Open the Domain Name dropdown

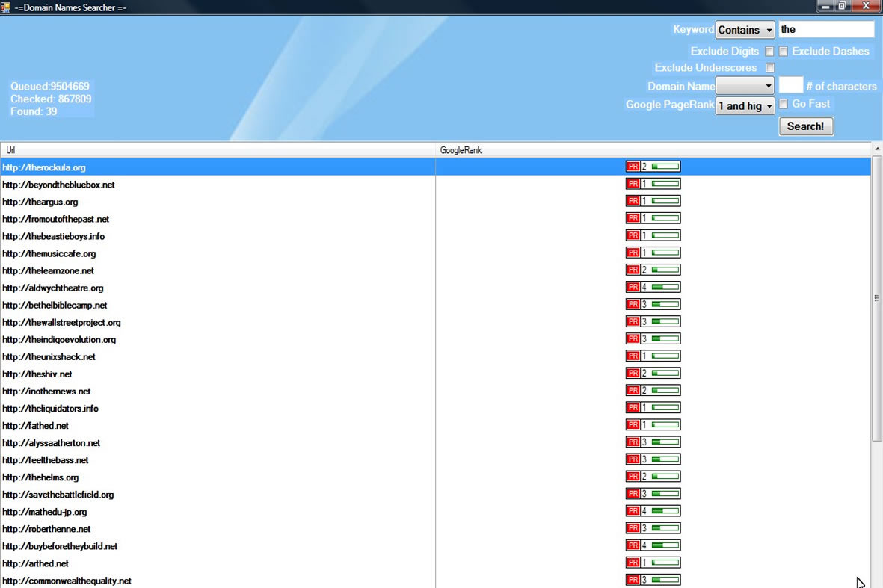[745, 86]
